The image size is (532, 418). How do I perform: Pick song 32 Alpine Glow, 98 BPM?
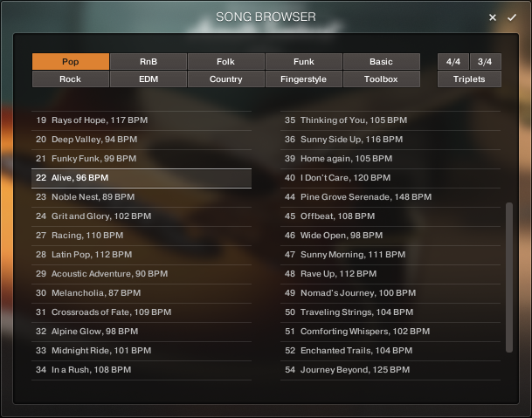142,332
